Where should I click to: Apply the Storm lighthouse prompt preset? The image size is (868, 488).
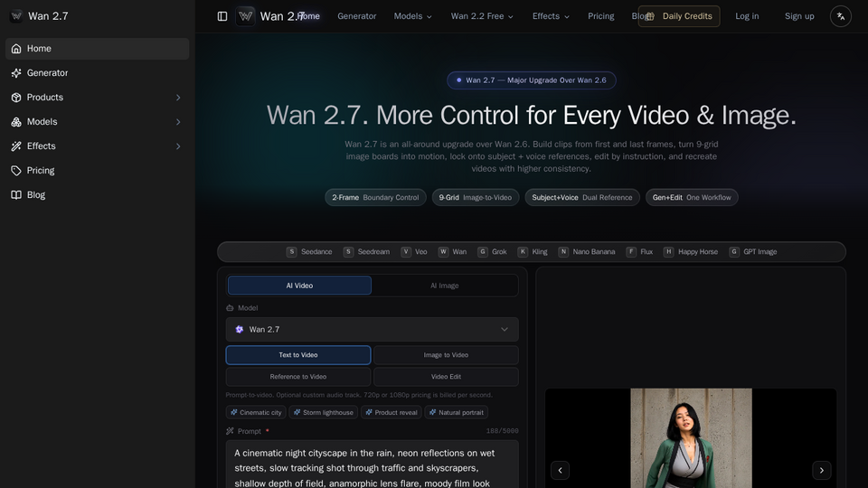point(324,412)
